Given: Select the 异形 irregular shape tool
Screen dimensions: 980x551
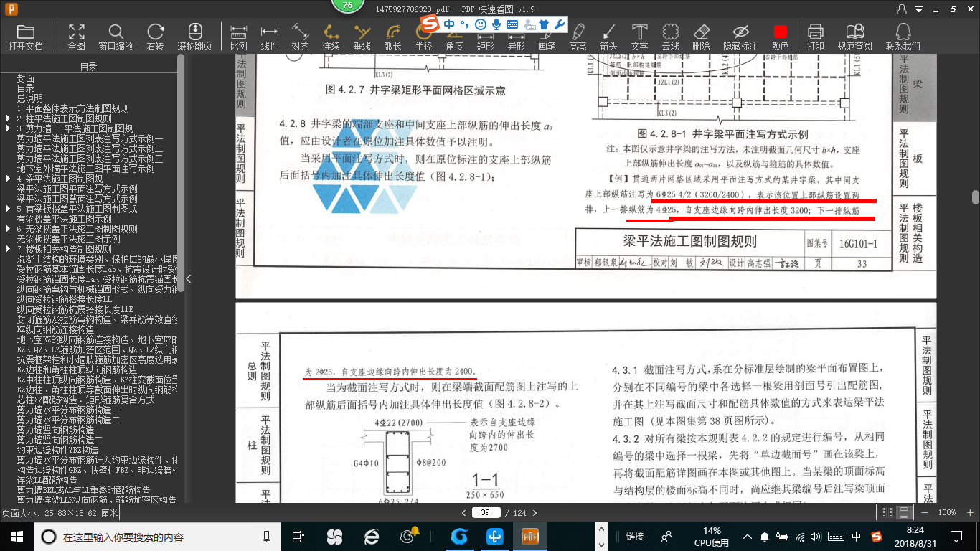Looking at the screenshot, I should (516, 37).
